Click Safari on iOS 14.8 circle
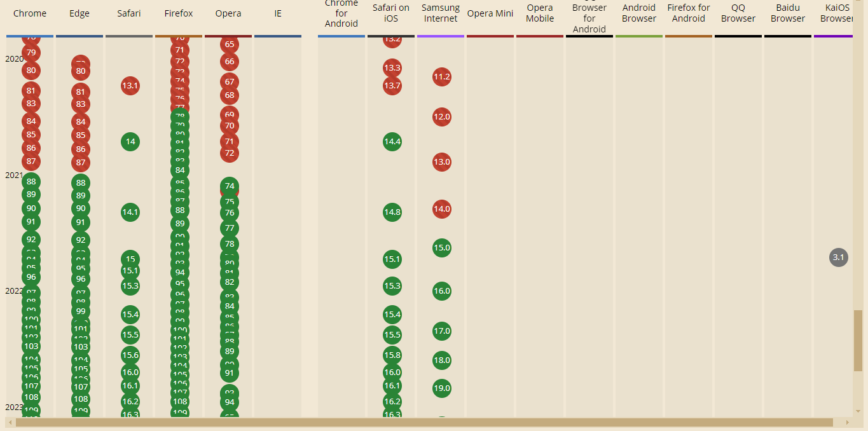Image resolution: width=868 pixels, height=431 pixels. (392, 212)
